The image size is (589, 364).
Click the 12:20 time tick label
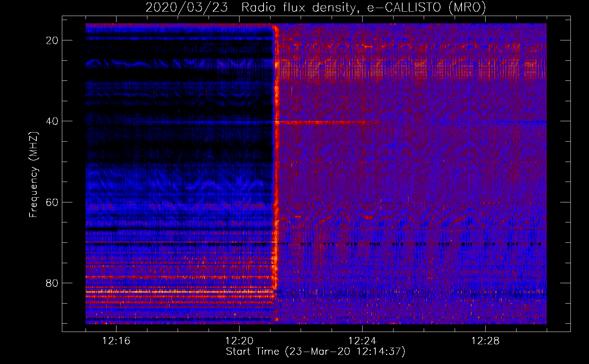tap(239, 341)
